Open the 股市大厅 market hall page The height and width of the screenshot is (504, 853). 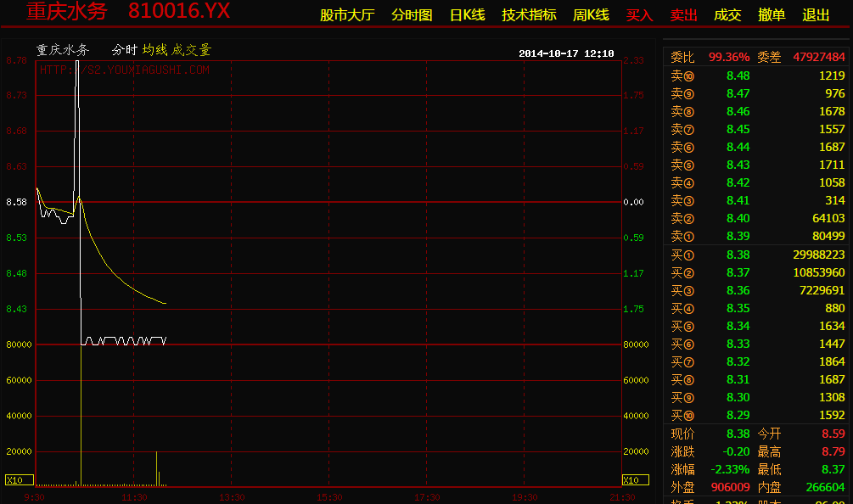[x=346, y=15]
